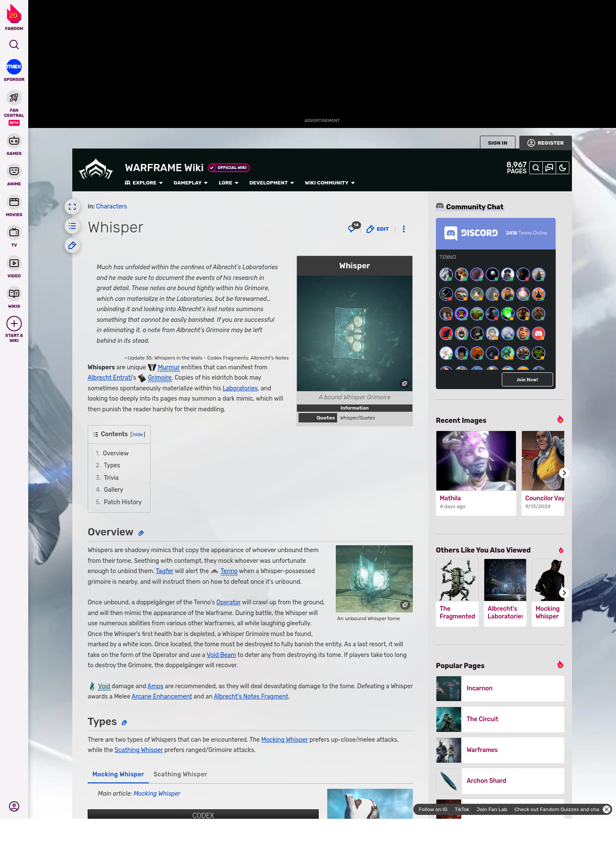This screenshot has height=856, width=616.
Task: Open the Mathila recent image thumbnail
Action: (x=476, y=461)
